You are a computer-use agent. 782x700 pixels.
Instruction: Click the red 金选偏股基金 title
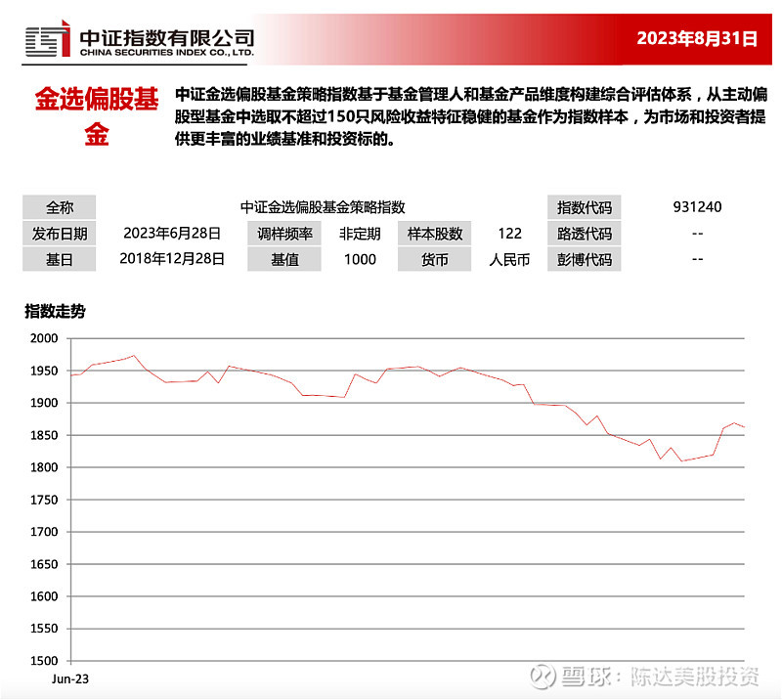(97, 117)
